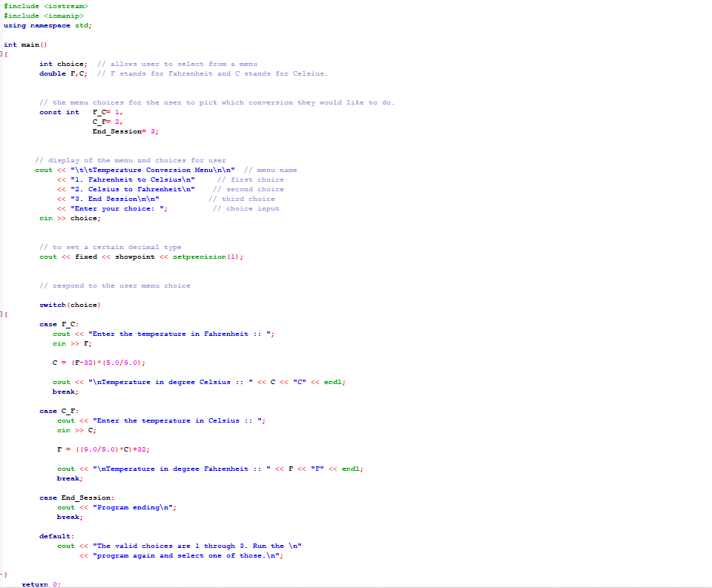The width and height of the screenshot is (712, 588).
Task: Click the '2. Celsius to Fahrenheit' string
Action: pyautogui.click(x=133, y=189)
